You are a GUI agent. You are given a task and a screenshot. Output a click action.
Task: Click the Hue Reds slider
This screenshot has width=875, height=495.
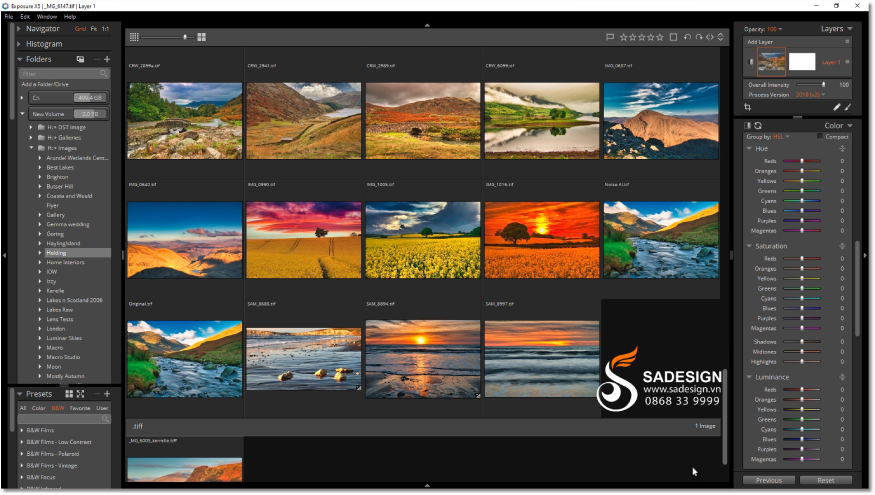click(x=802, y=161)
